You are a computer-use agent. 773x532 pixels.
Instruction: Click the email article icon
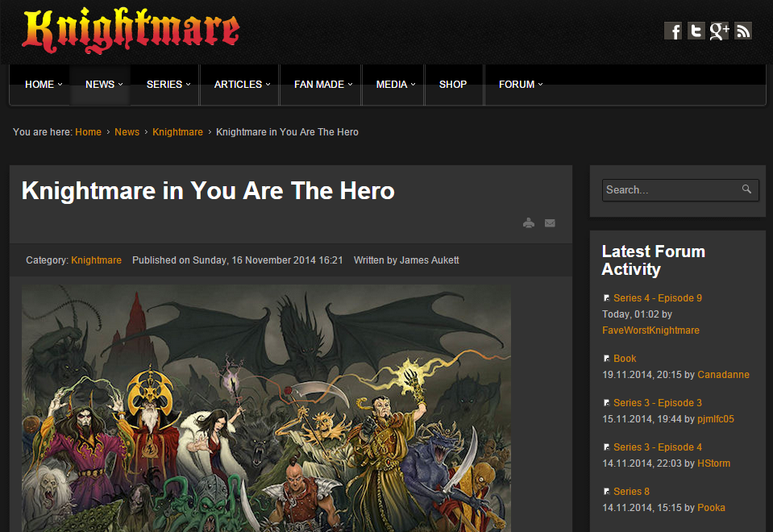click(550, 222)
